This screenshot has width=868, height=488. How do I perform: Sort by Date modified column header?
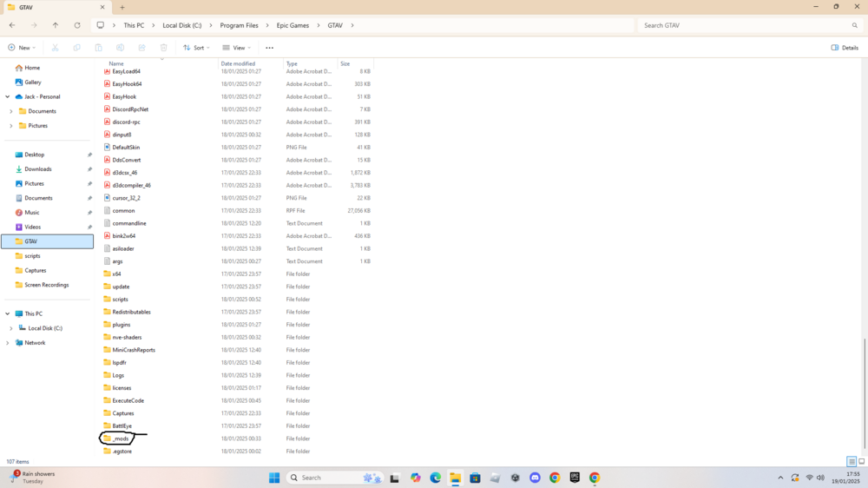pos(238,63)
